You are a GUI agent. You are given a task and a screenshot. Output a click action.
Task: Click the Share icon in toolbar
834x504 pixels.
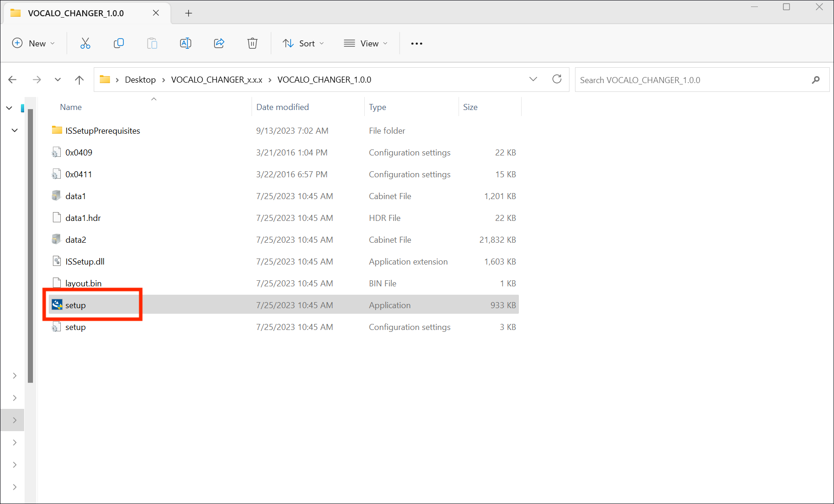(x=219, y=43)
